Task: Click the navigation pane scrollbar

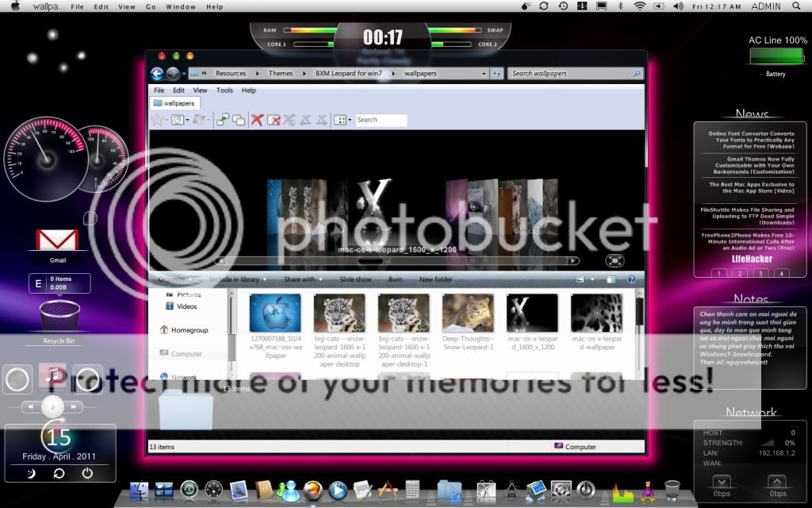Action: click(x=232, y=333)
